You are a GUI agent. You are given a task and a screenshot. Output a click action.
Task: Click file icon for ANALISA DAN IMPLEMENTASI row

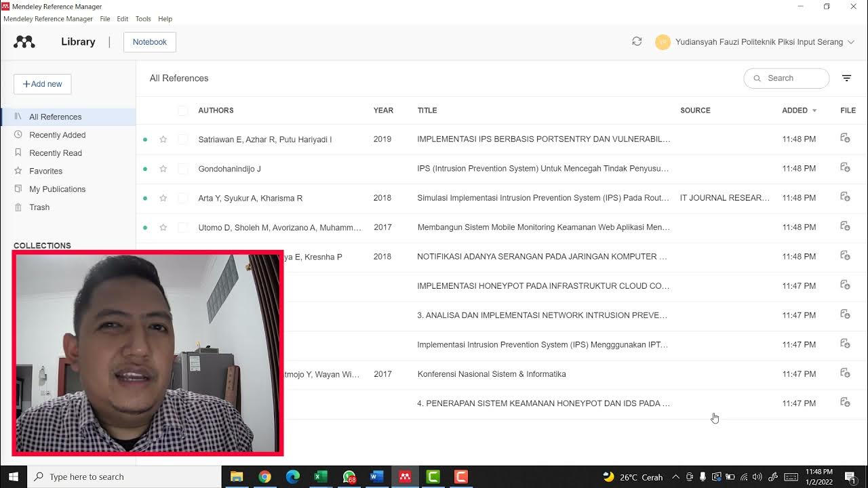(x=845, y=314)
